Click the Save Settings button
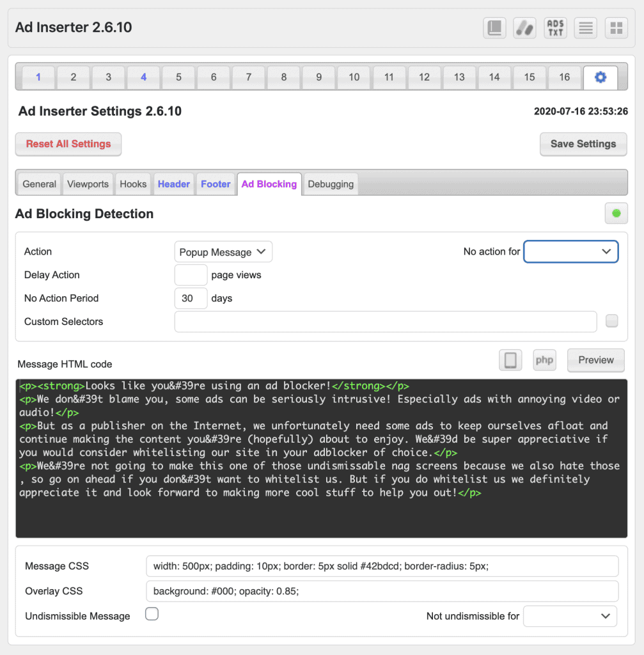644x655 pixels. click(x=583, y=144)
